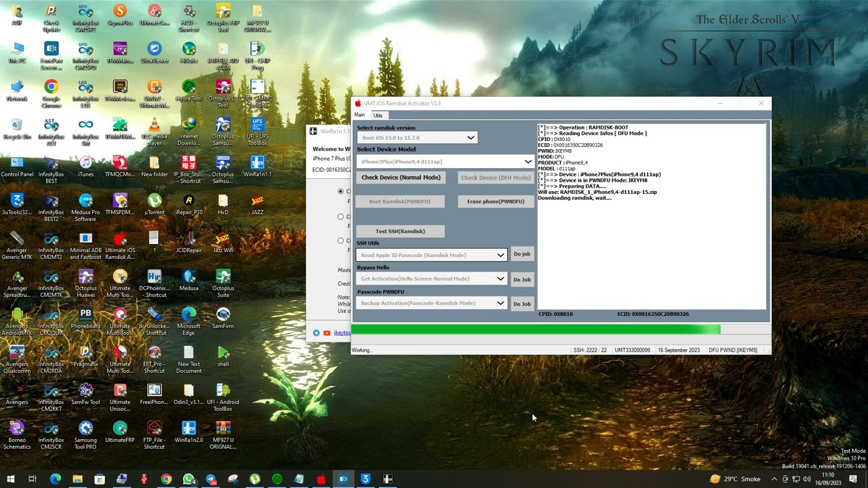
Task: Select the UltraViewer desktop icon
Action: (x=154, y=53)
